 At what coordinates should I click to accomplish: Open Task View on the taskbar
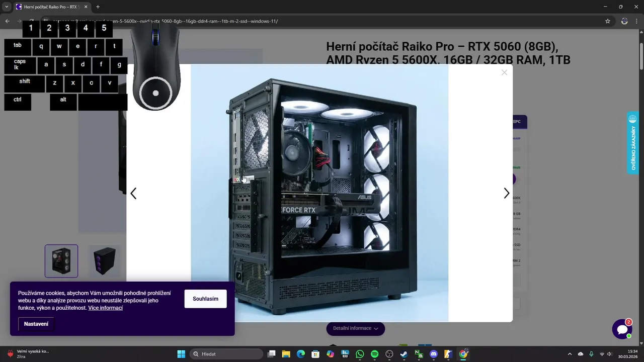272,354
